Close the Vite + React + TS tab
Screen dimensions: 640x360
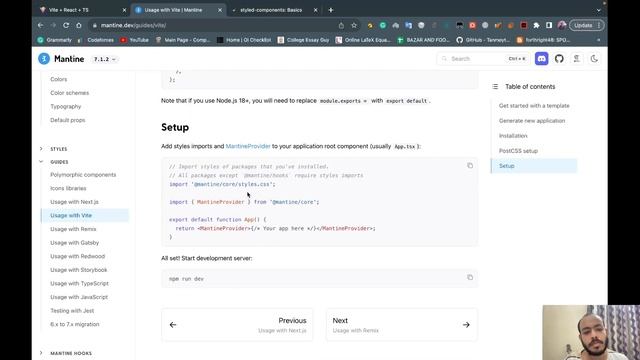coord(124,10)
